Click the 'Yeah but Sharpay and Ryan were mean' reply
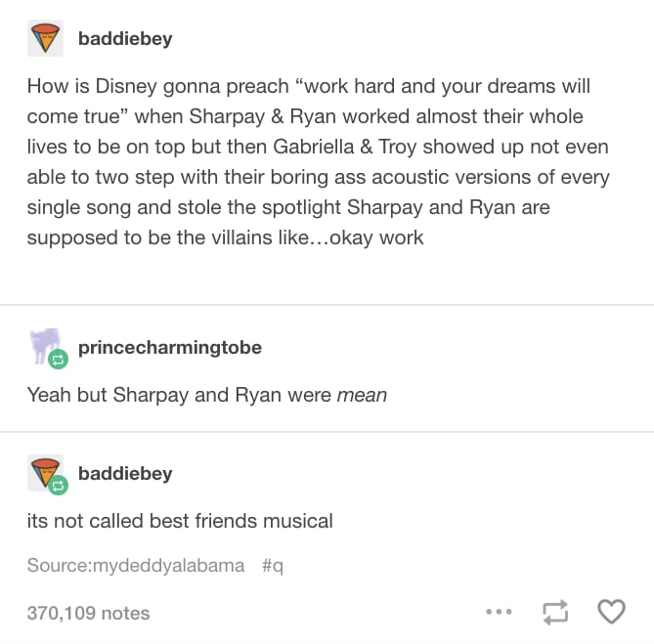This screenshot has width=654, height=644. coord(207,395)
